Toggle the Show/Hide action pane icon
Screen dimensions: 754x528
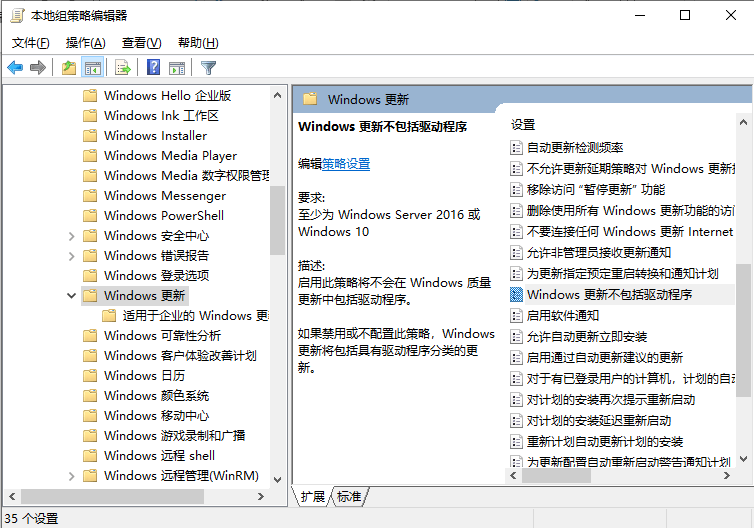click(176, 68)
